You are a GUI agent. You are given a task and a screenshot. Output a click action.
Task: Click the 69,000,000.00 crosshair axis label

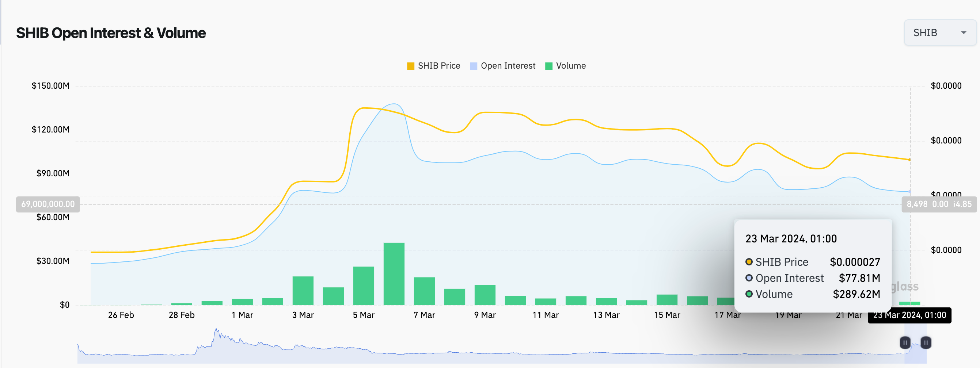point(48,204)
